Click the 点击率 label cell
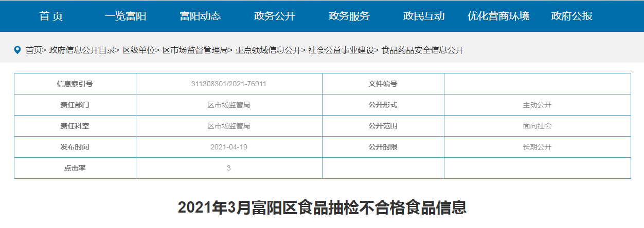The image size is (644, 228). [75, 168]
